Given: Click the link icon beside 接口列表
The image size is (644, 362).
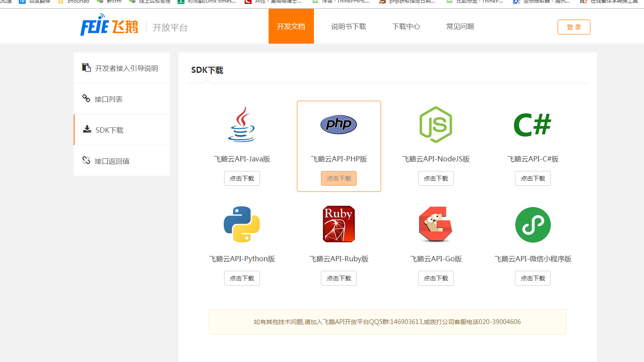Looking at the screenshot, I should click(x=86, y=98).
